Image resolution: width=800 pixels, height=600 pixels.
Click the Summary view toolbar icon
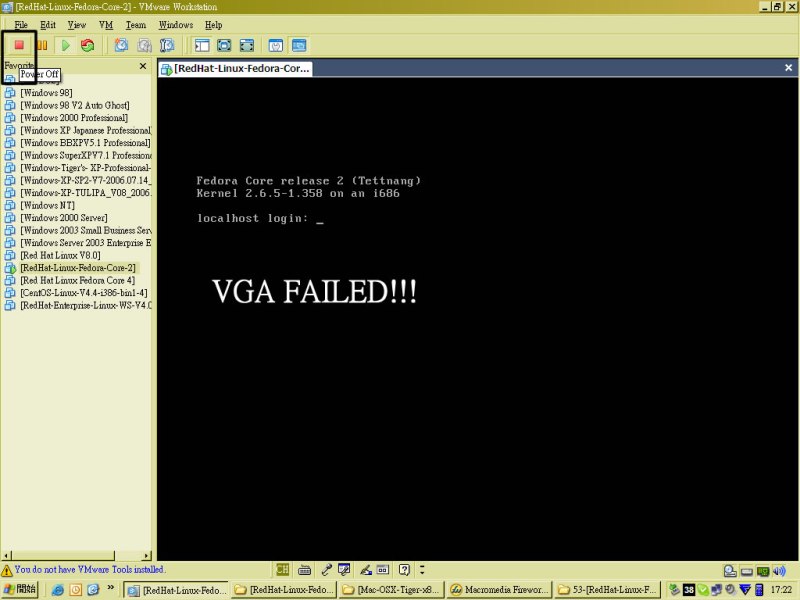pos(276,45)
